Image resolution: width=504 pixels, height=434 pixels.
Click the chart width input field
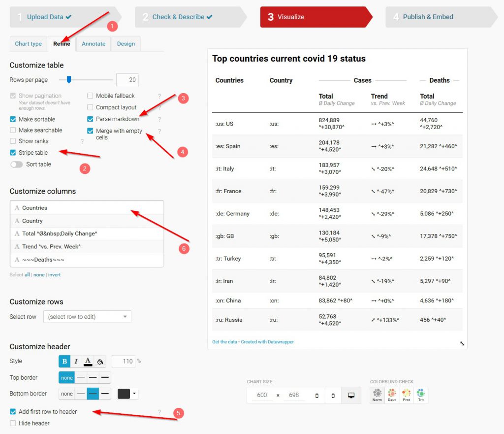point(262,395)
